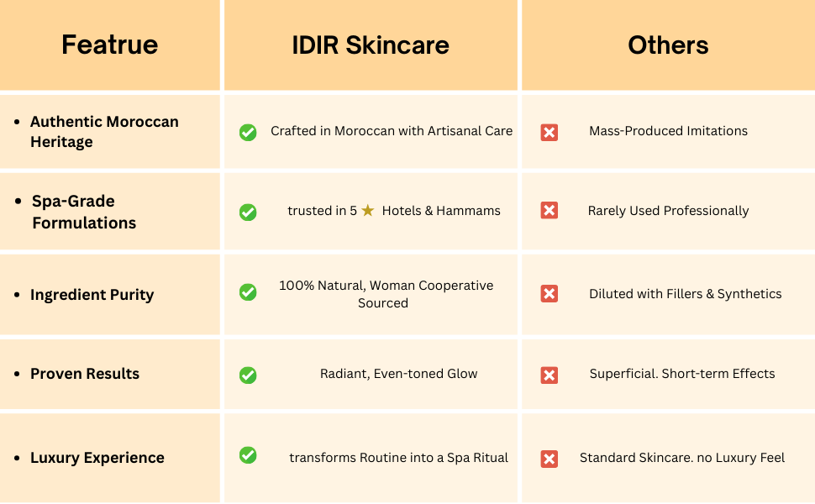Click the Proven Results feature label
Screen dimensions: 815x504
(x=85, y=374)
